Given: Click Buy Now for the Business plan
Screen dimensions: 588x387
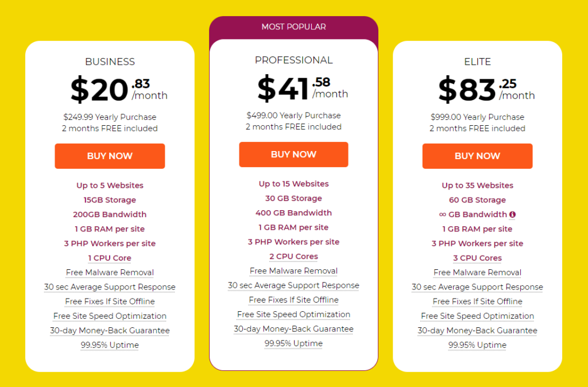Looking at the screenshot, I should pos(110,156).
